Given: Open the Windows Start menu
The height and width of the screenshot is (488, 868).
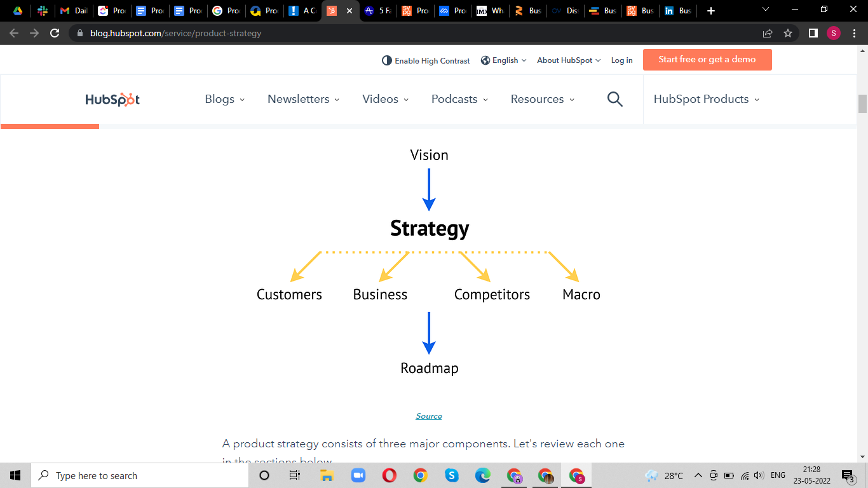Looking at the screenshot, I should pos(15,475).
